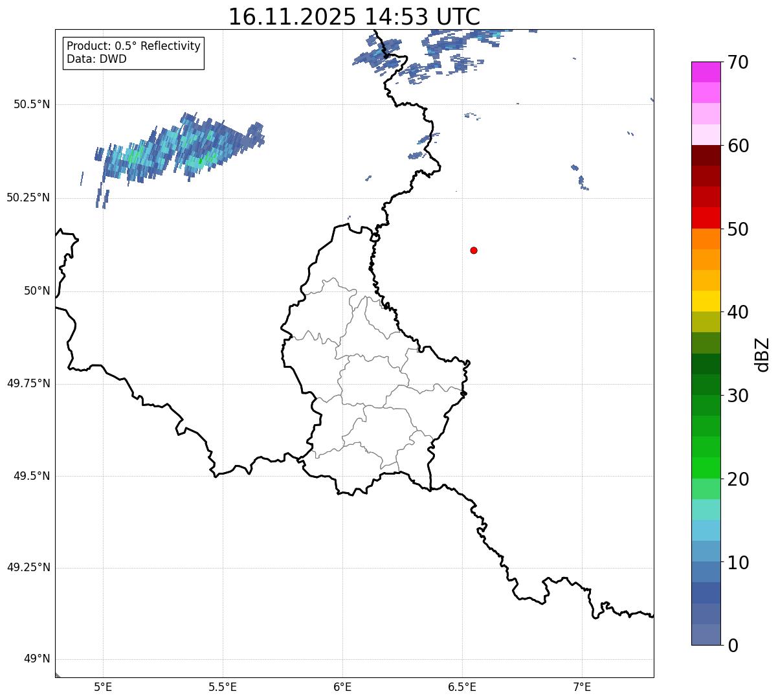Click the 5.5°E longitude label
This screenshot has width=778, height=700.
223,686
